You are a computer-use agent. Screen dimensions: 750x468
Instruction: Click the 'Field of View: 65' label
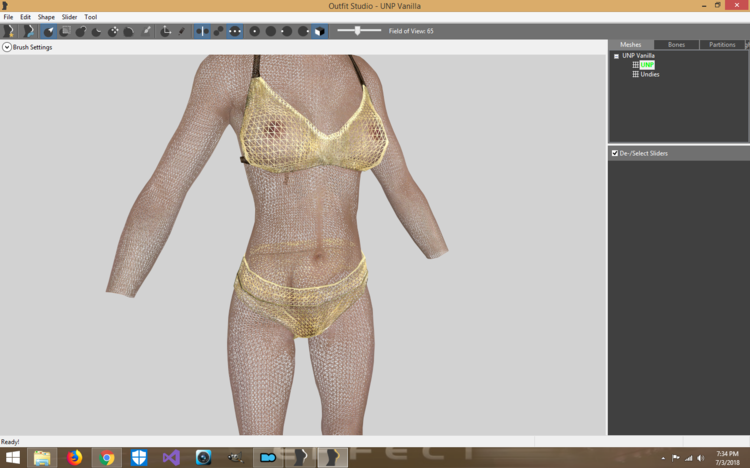click(x=411, y=31)
